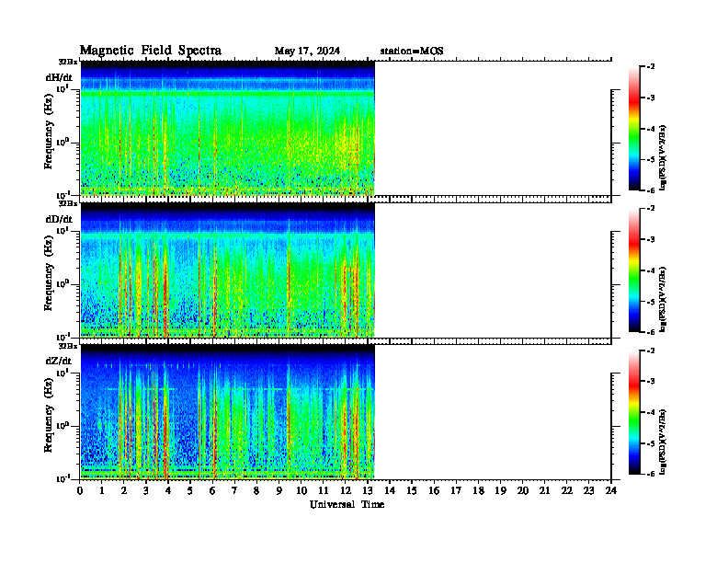Click the color scale bar beside dD/dt panel
The width and height of the screenshot is (728, 563).
pyautogui.click(x=634, y=270)
